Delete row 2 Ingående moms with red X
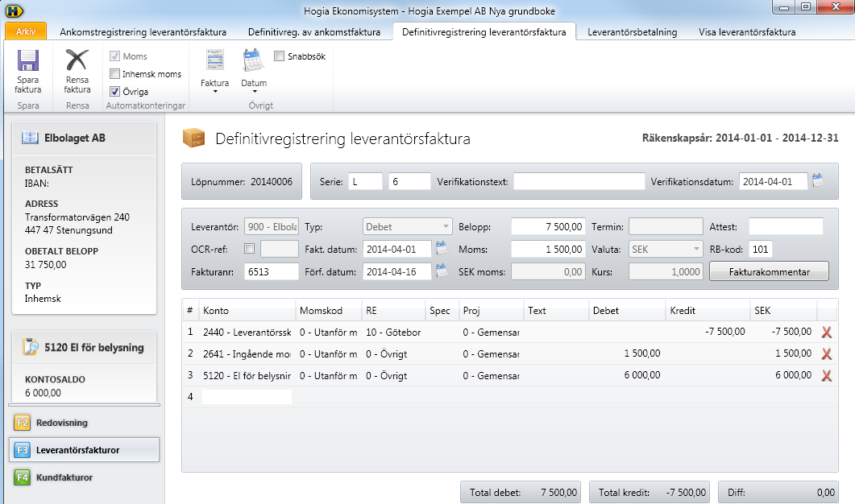The width and height of the screenshot is (855, 504). pos(827,353)
